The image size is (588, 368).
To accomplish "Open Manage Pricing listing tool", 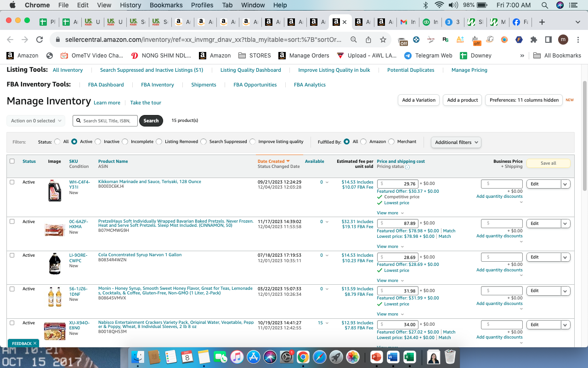I will point(469,70).
